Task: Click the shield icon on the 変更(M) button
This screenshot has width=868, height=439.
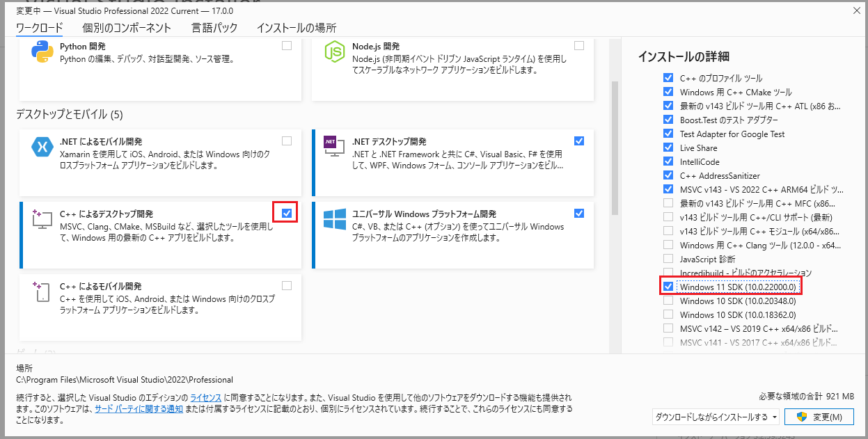Action: 800,417
